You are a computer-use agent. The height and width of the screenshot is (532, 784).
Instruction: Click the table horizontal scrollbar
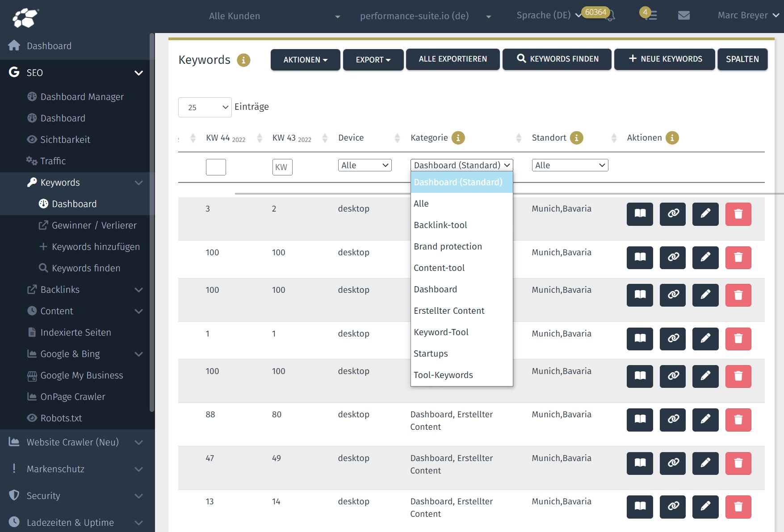(509, 194)
